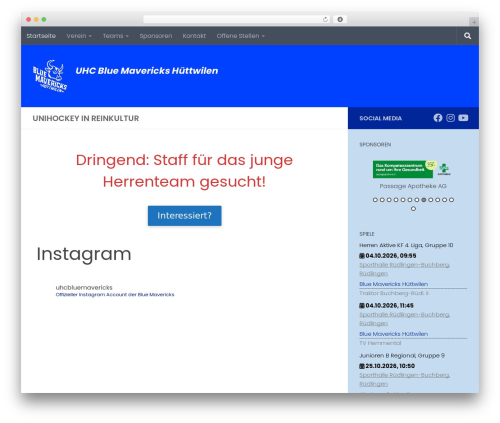
Task: Open the UHC Blue Mavericks Hüttwilen site title
Action: coord(147,71)
